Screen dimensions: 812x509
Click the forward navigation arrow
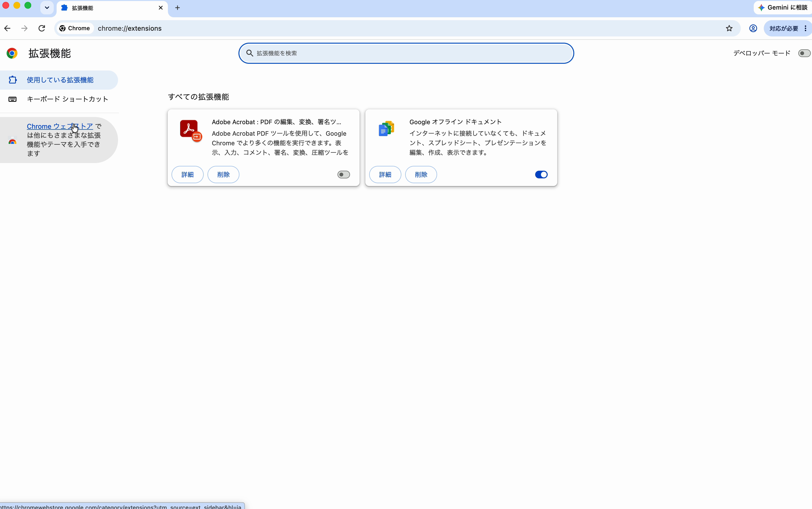tap(24, 28)
